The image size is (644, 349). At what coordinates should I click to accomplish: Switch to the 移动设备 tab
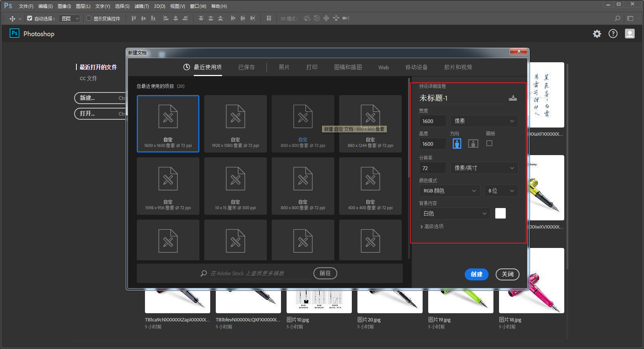point(417,67)
